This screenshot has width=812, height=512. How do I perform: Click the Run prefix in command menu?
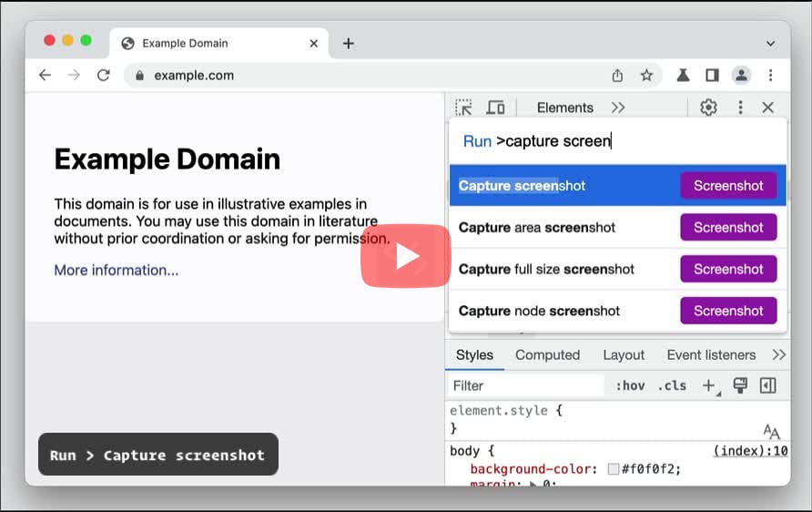tap(477, 141)
